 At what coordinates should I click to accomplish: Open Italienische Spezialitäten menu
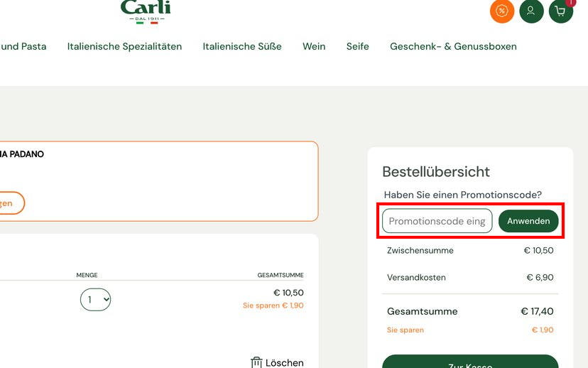[124, 46]
